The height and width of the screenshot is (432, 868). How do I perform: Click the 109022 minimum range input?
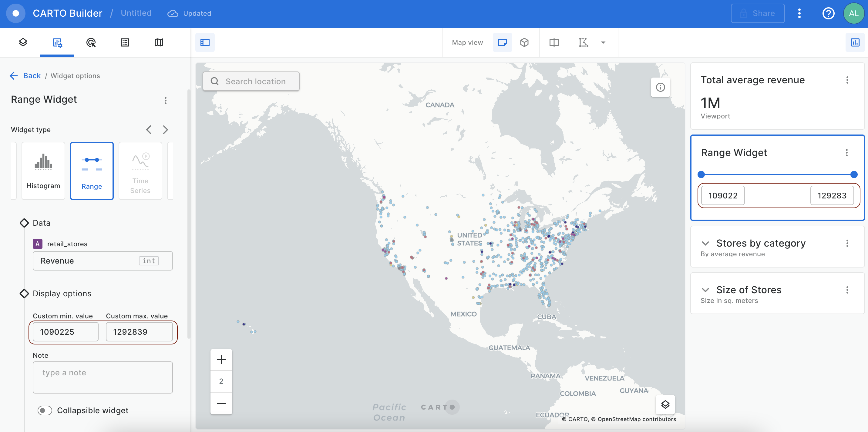(723, 196)
